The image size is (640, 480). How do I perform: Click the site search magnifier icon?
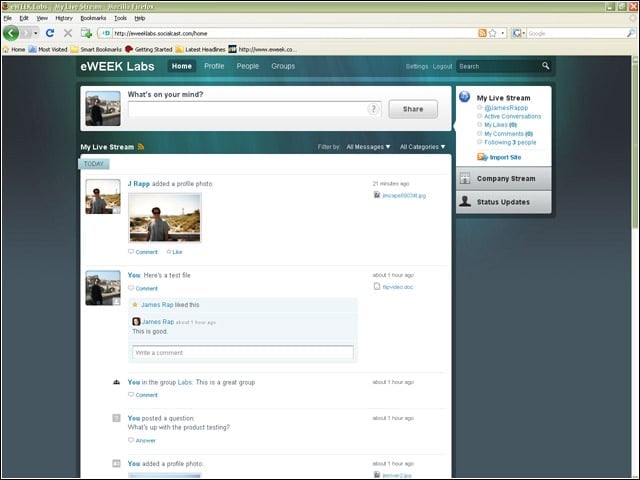pyautogui.click(x=545, y=66)
